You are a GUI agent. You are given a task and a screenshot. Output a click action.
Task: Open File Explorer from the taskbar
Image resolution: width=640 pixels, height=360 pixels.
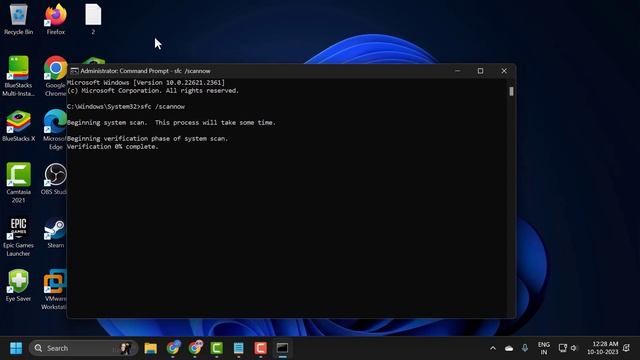pos(151,348)
